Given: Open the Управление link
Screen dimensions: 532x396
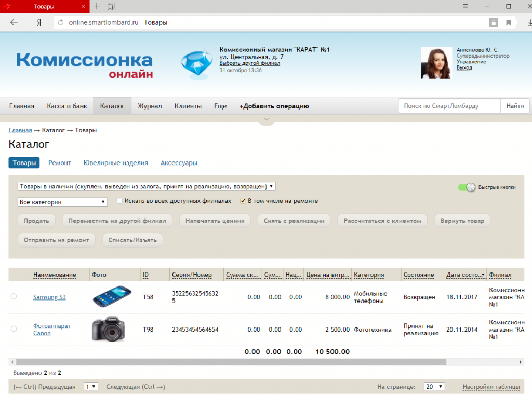Looking at the screenshot, I should pyautogui.click(x=471, y=62).
